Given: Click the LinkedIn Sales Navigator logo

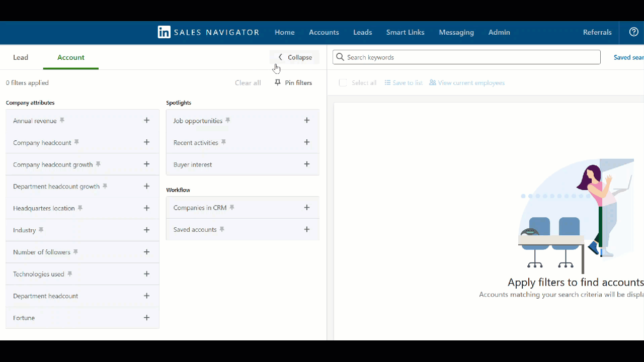Looking at the screenshot, I should click(164, 32).
